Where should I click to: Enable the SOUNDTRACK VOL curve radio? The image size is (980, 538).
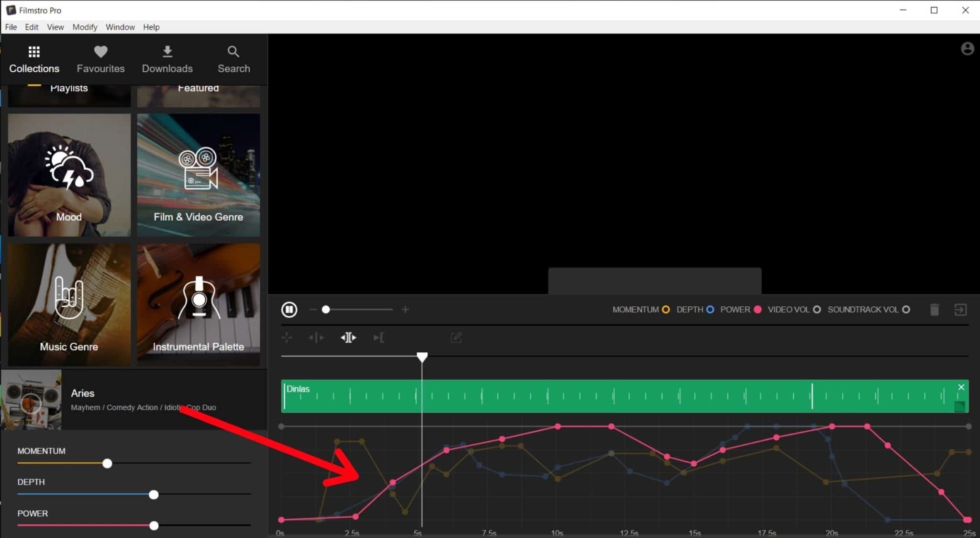click(x=906, y=310)
